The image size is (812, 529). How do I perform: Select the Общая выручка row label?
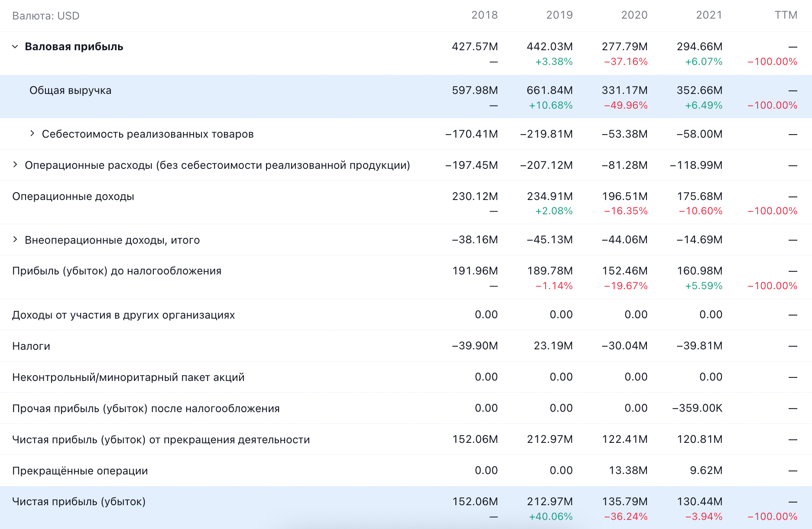click(x=71, y=90)
